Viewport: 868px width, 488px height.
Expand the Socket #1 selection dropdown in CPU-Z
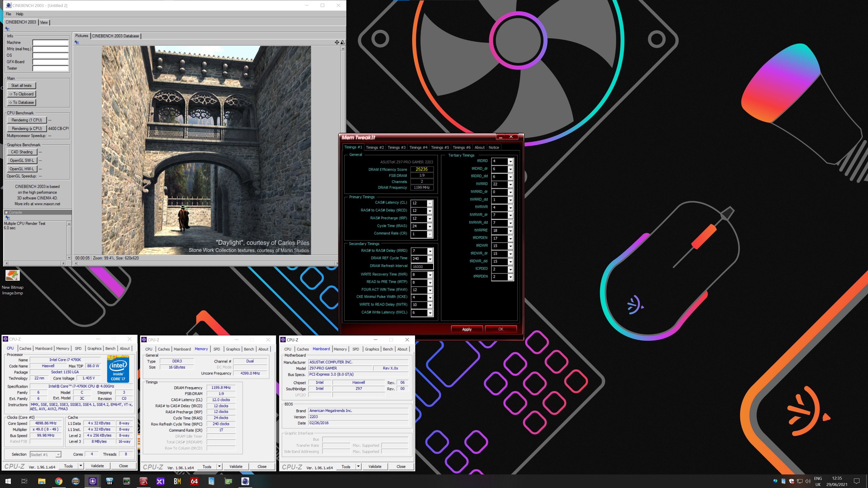[x=58, y=455]
